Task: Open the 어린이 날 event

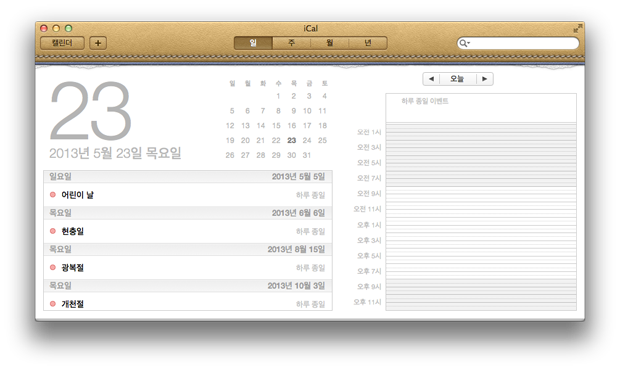Action: 188,195
